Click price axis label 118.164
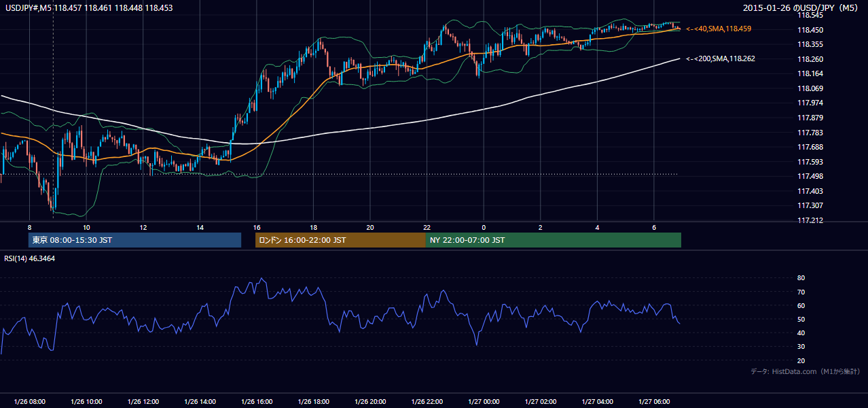Viewport: 868px width, 408px height. pos(810,73)
